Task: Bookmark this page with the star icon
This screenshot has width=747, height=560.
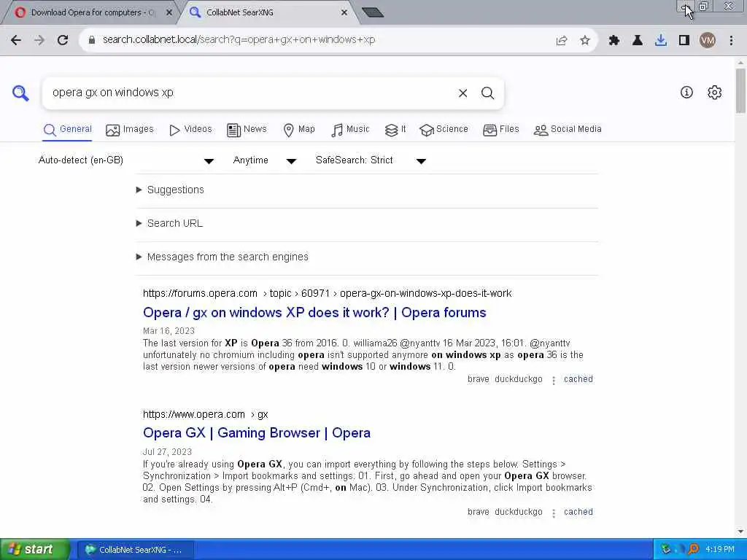Action: (585, 41)
